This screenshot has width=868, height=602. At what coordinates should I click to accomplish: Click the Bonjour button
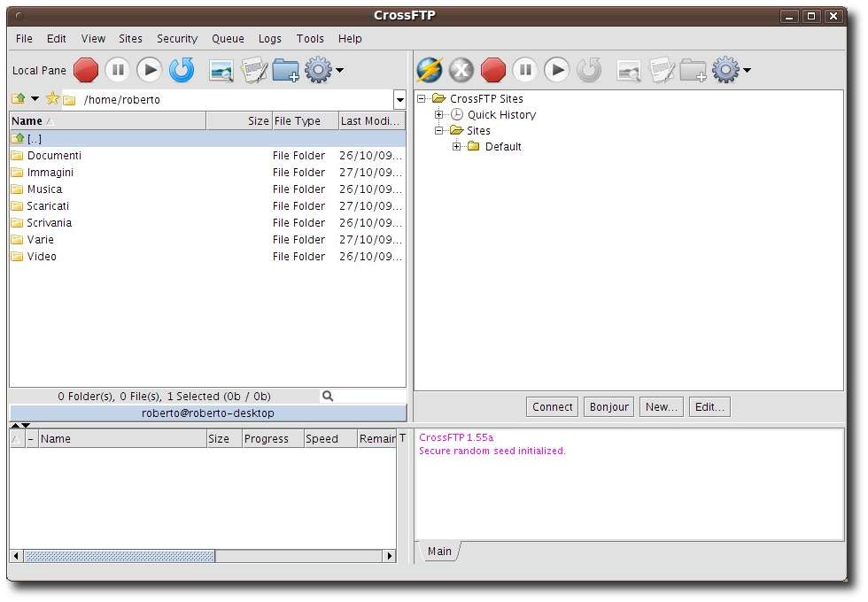(x=609, y=406)
